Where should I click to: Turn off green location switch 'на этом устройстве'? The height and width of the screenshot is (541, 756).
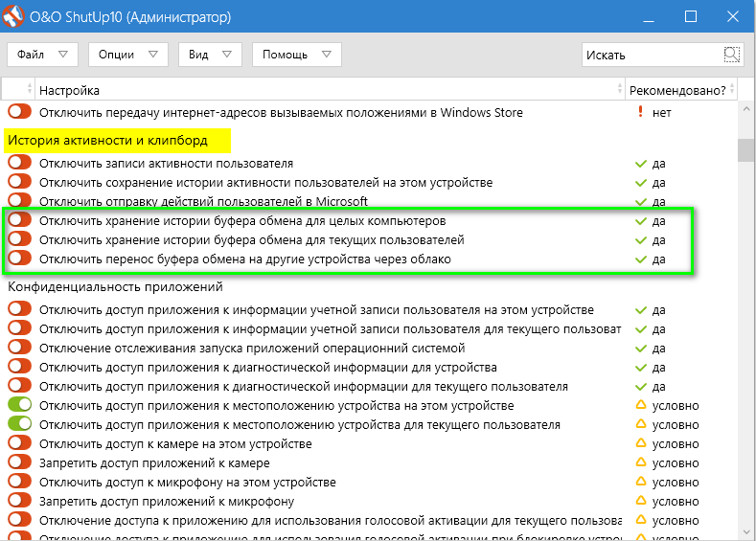click(x=20, y=405)
